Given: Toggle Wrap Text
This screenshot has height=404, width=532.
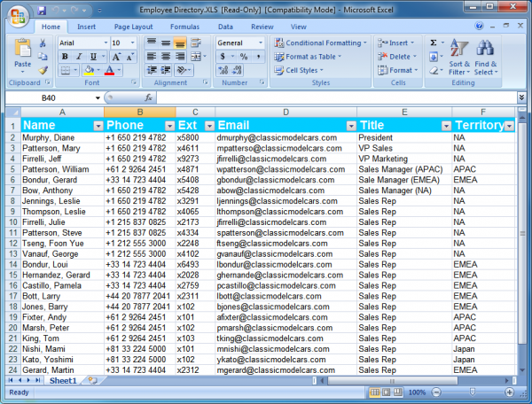Looking at the screenshot, I should [x=196, y=43].
